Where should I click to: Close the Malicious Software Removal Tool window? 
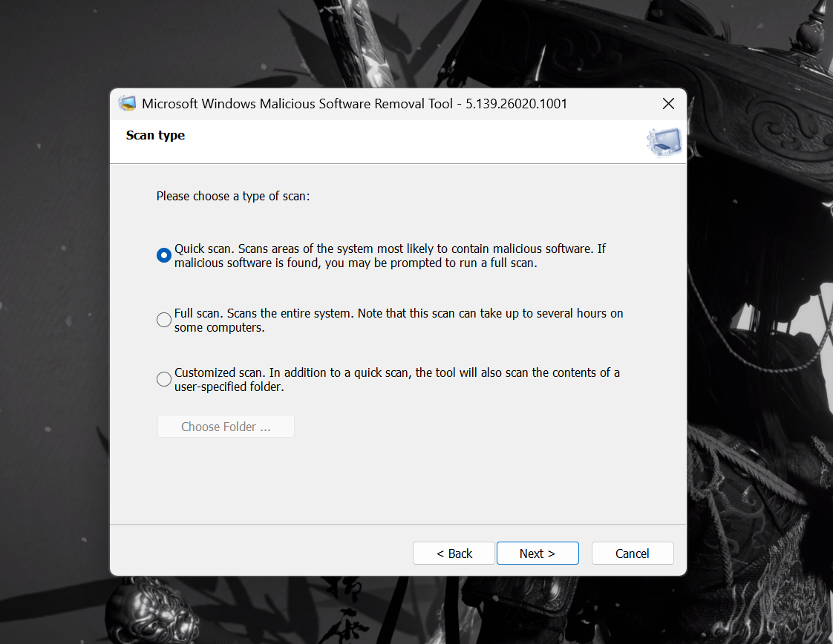(668, 104)
